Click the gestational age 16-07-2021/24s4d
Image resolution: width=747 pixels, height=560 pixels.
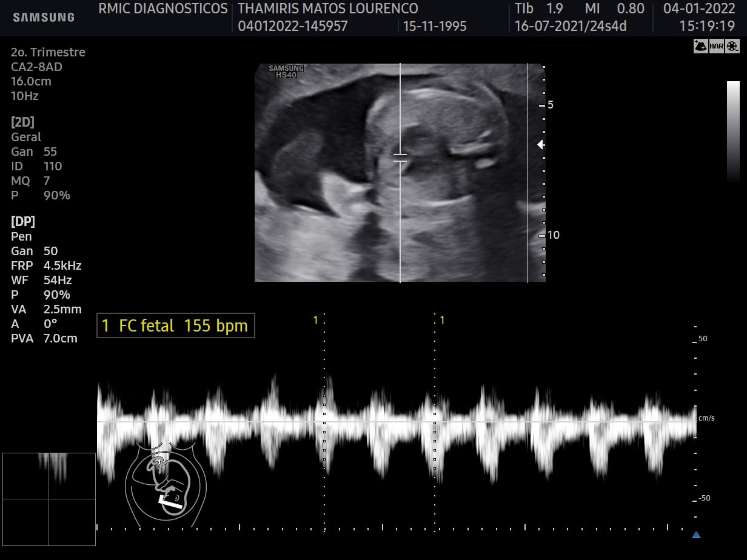coord(571,26)
